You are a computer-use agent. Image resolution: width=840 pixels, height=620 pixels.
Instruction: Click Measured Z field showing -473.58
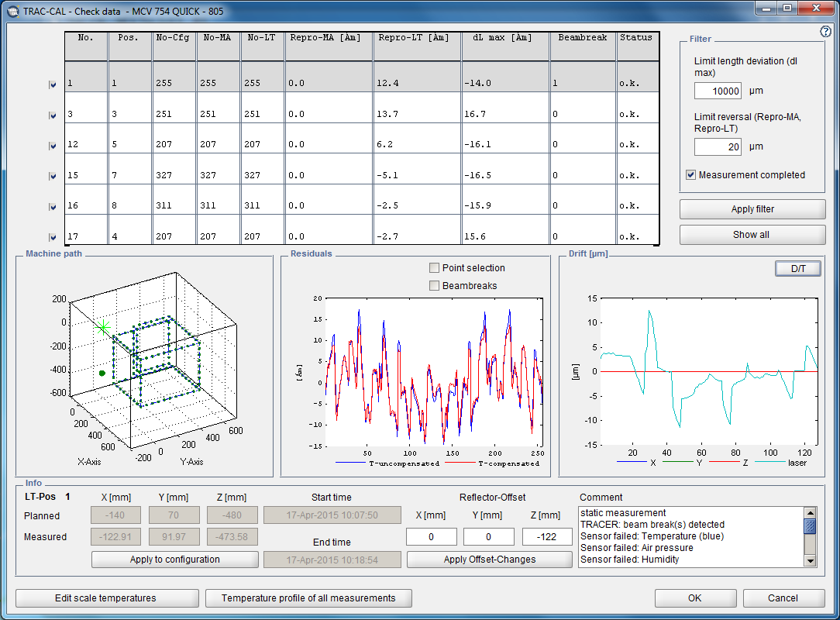tap(232, 536)
